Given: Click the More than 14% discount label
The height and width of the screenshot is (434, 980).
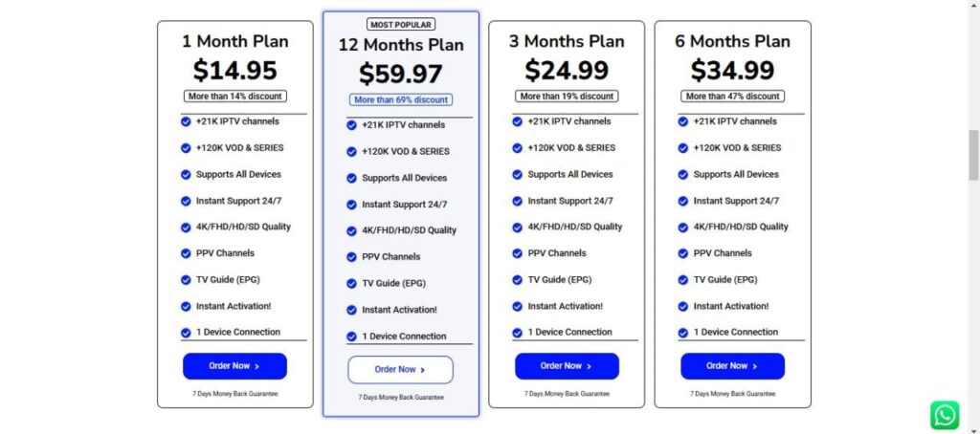Looking at the screenshot, I should point(234,97).
